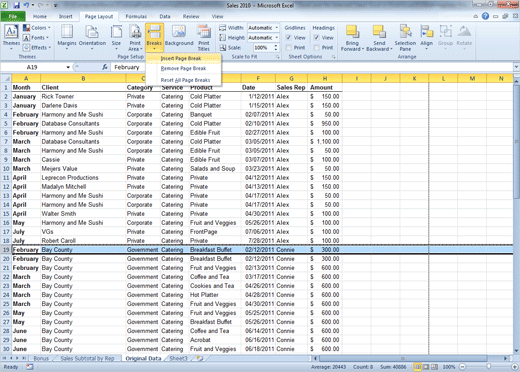Click cell with Rick Towner
This screenshot has height=372, width=520.
[x=83, y=96]
